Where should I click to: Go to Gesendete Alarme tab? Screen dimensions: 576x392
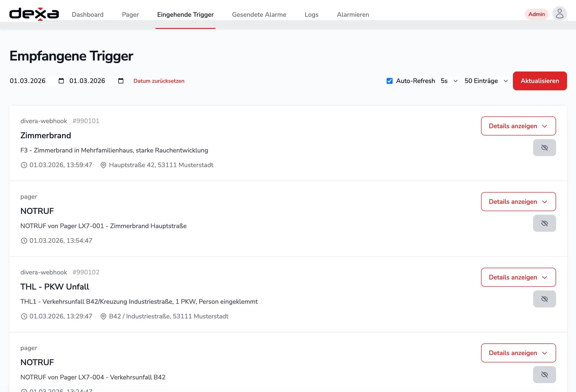click(x=259, y=14)
